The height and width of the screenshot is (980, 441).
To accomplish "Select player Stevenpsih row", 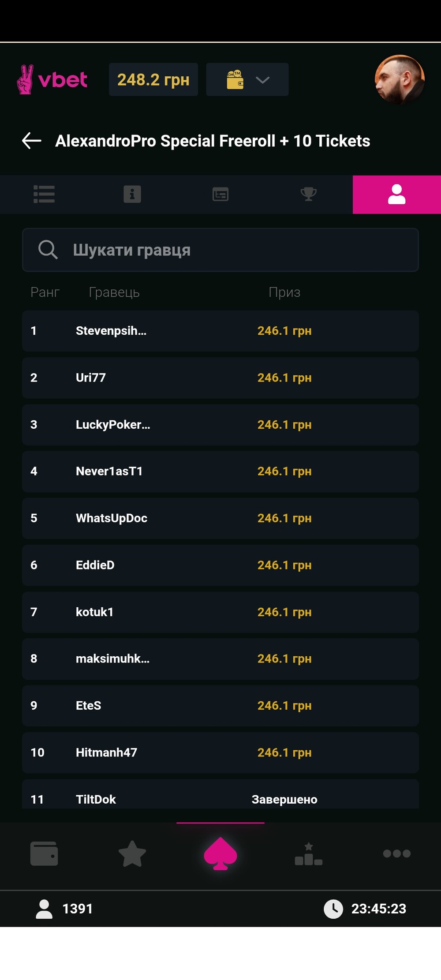I will tap(220, 331).
